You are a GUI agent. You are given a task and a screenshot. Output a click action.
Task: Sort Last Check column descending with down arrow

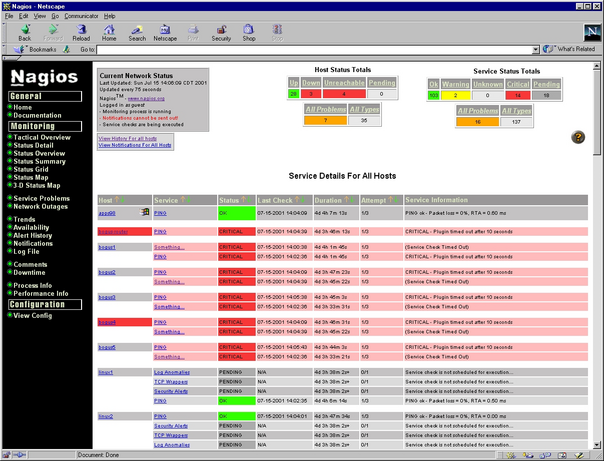click(303, 199)
